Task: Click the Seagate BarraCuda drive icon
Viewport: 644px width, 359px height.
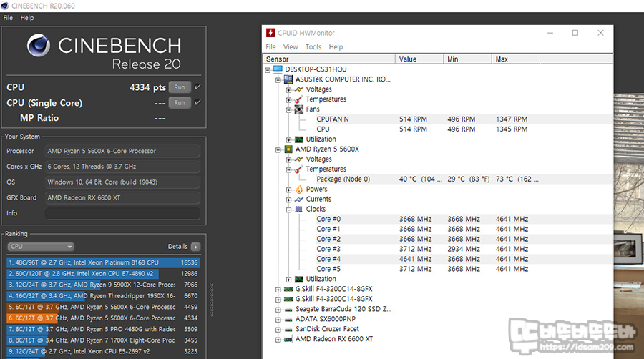Action: pyautogui.click(x=288, y=310)
